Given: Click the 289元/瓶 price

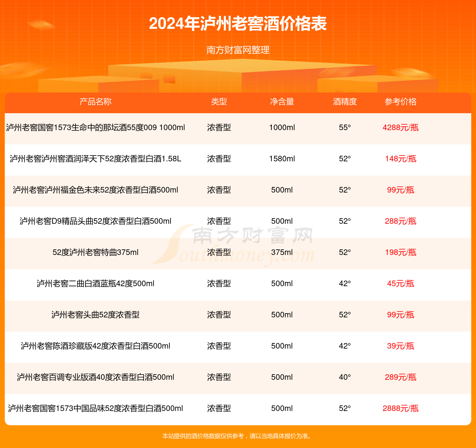Looking at the screenshot, I should (x=401, y=377).
